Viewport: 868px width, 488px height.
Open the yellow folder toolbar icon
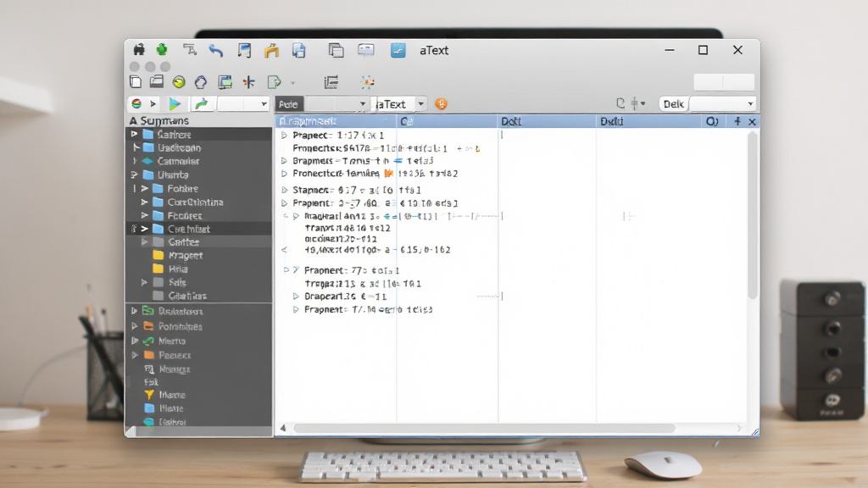271,50
